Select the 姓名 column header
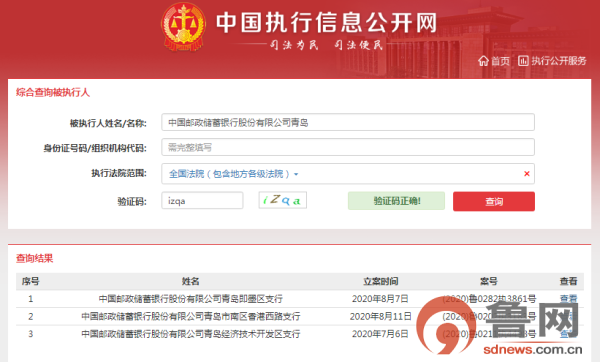This screenshot has height=362, width=600. [190, 281]
